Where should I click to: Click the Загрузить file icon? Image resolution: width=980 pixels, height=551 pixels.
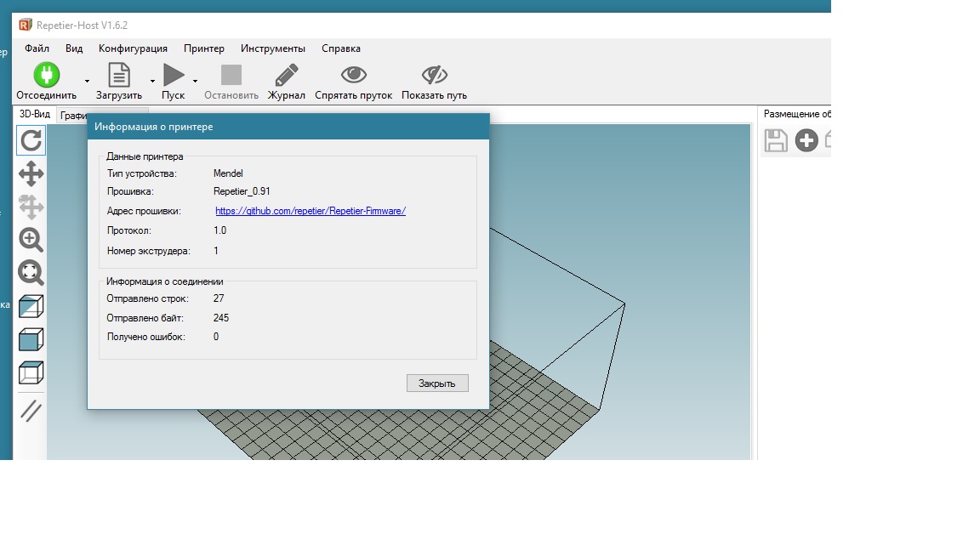point(119,75)
